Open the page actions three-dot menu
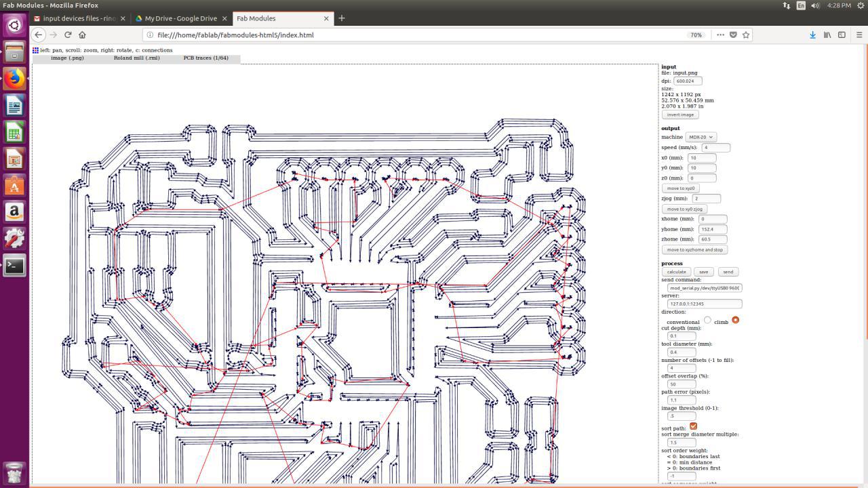868x488 pixels. coord(720,35)
